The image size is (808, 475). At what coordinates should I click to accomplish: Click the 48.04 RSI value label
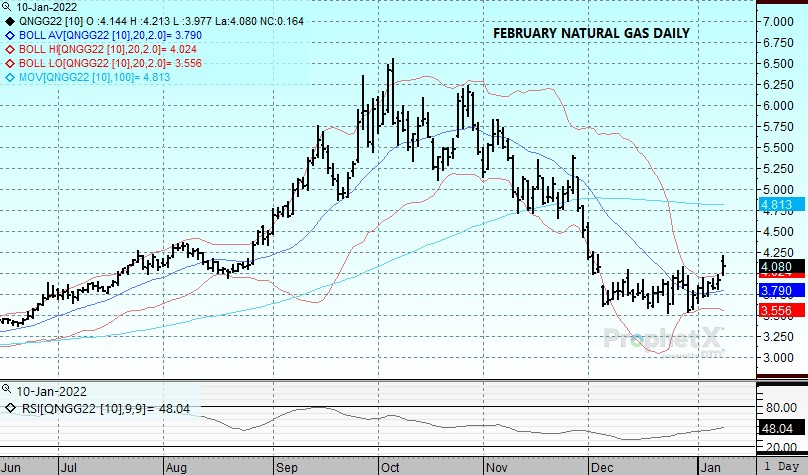[778, 427]
